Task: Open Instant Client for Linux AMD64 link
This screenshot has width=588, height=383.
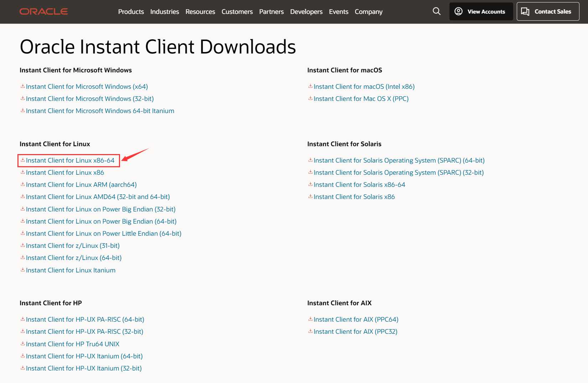Action: 98,197
